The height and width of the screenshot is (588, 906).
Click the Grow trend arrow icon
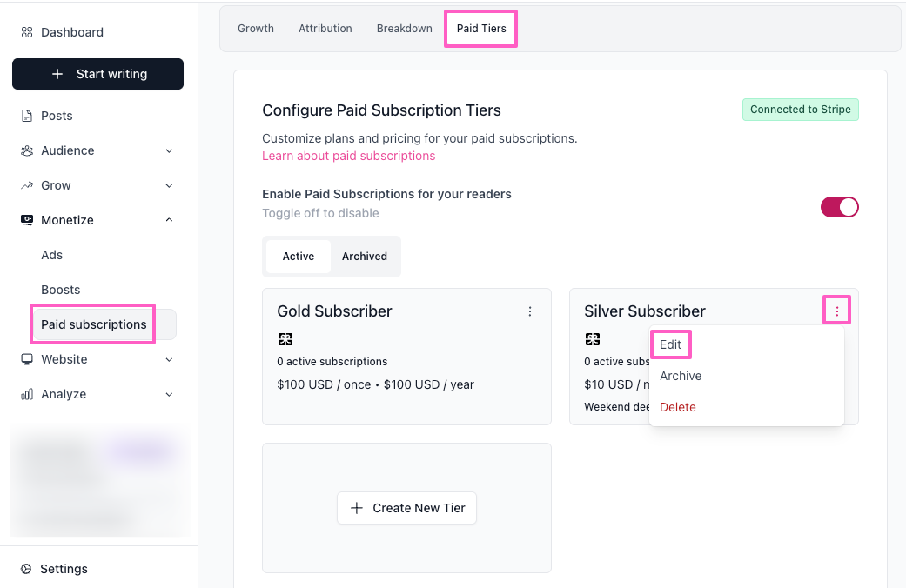27,185
